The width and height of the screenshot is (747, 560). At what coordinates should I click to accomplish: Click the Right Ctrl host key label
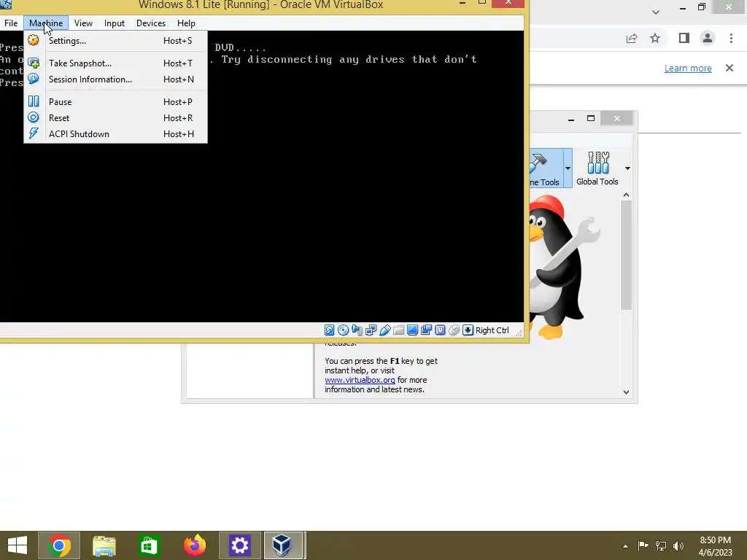click(x=492, y=330)
